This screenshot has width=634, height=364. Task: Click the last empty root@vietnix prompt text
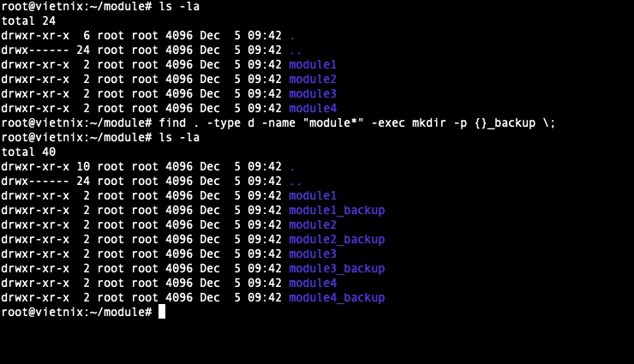pos(76,312)
